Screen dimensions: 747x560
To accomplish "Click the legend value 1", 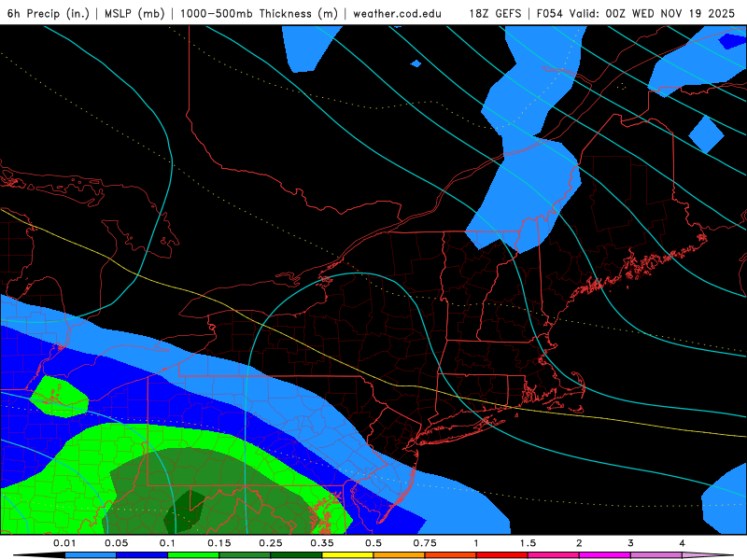I will point(476,543).
